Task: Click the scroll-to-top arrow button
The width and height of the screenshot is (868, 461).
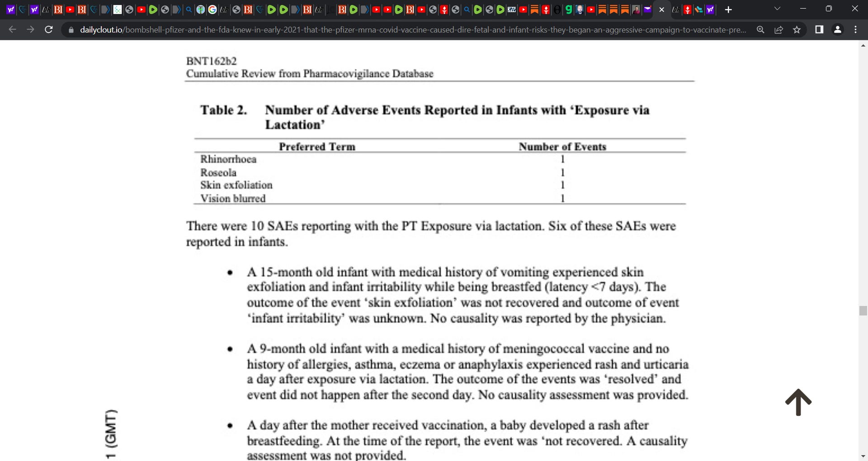Action: tap(798, 402)
